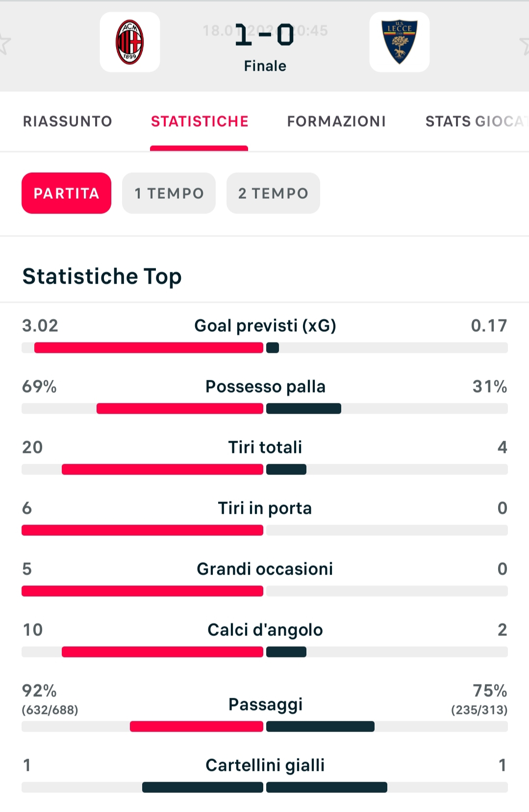
Task: Tap the Tiri in porta label
Action: tap(265, 508)
